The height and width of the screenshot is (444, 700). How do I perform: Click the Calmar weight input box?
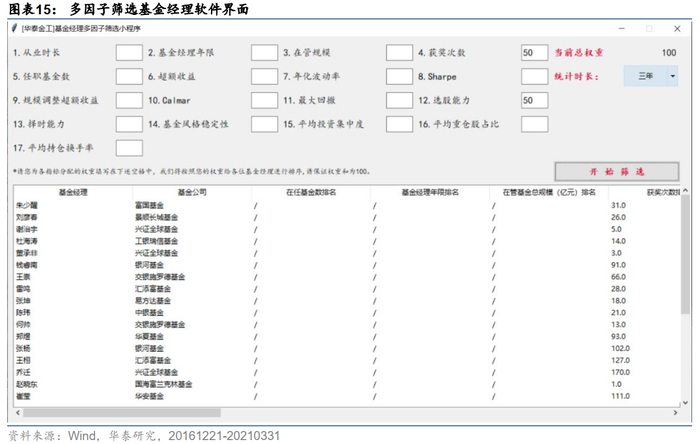(x=264, y=100)
